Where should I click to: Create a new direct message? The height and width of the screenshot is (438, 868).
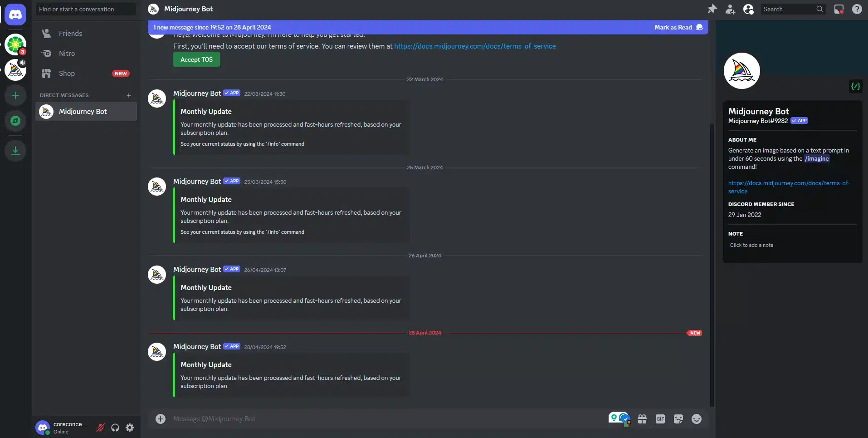(129, 95)
